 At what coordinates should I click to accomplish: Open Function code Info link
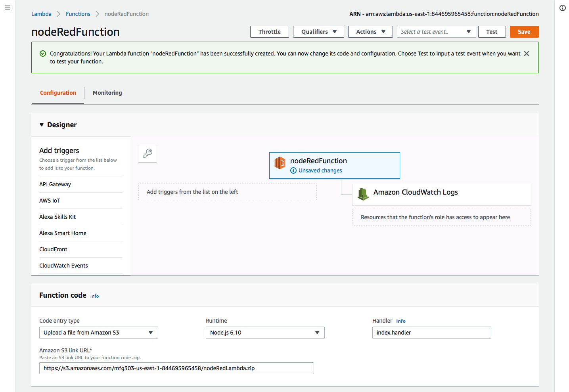coord(95,296)
